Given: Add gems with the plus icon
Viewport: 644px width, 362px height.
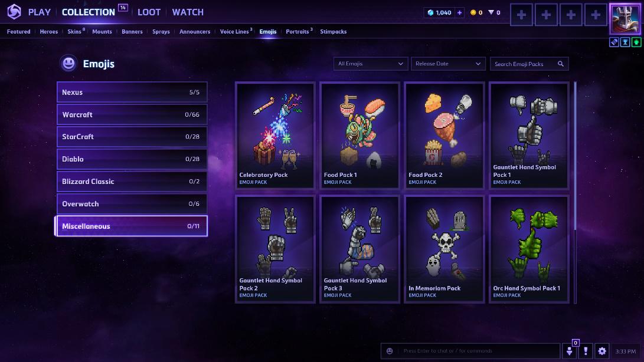Looking at the screenshot, I should (x=460, y=13).
